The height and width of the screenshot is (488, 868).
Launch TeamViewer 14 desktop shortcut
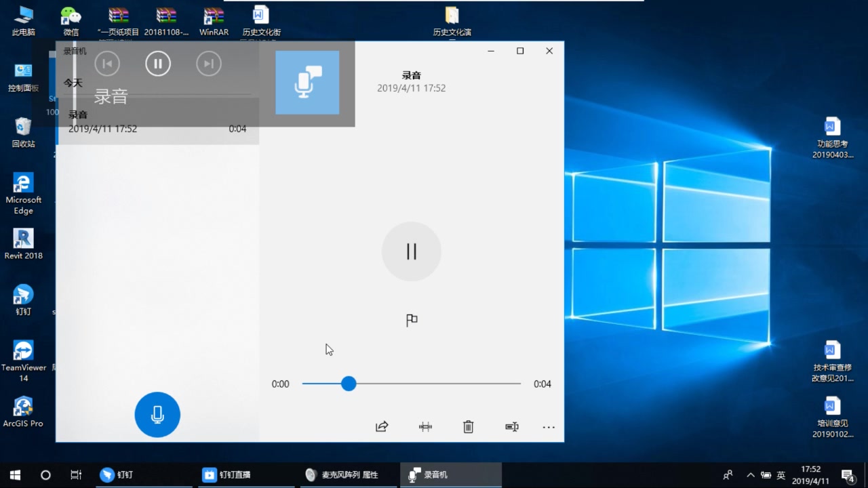24,361
